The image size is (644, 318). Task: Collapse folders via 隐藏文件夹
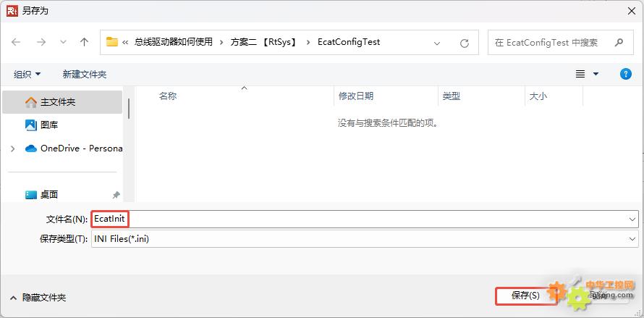click(x=38, y=298)
